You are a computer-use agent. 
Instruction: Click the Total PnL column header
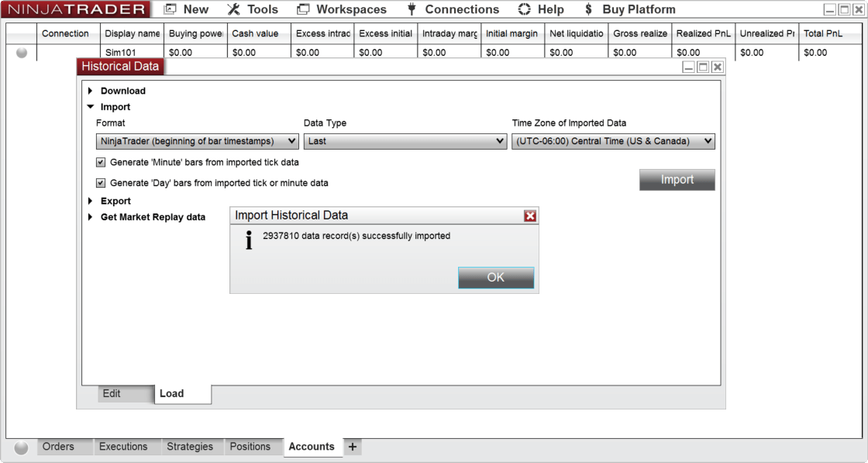(x=830, y=34)
